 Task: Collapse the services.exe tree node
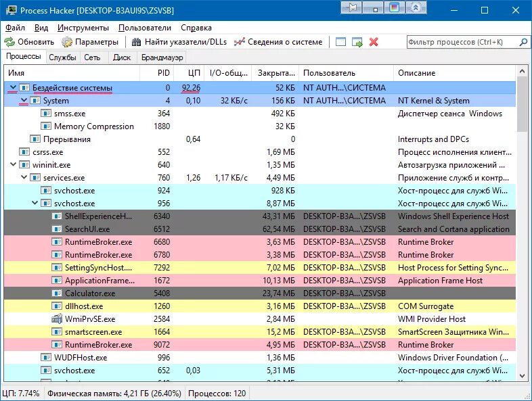pyautogui.click(x=24, y=178)
